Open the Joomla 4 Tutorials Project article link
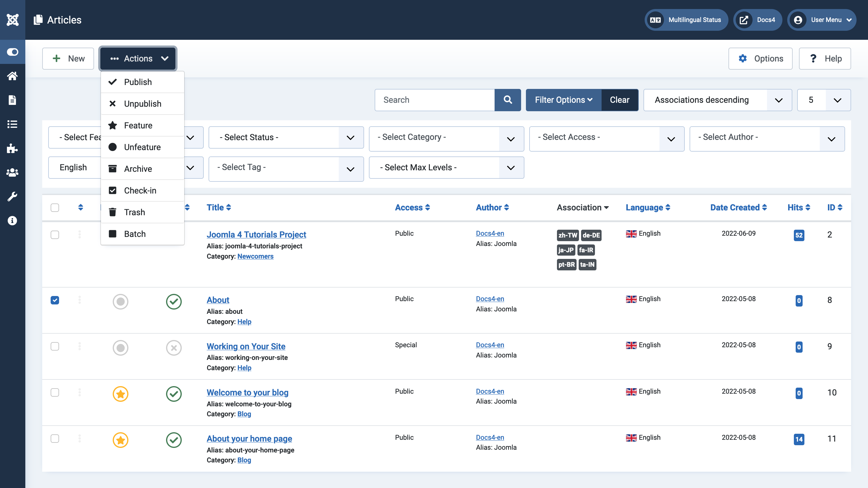This screenshot has width=868, height=488. (256, 234)
